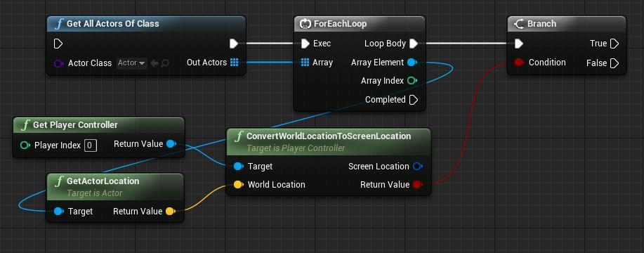The width and height of the screenshot is (644, 253).
Task: Click the Screen Location output pin
Action: [418, 167]
